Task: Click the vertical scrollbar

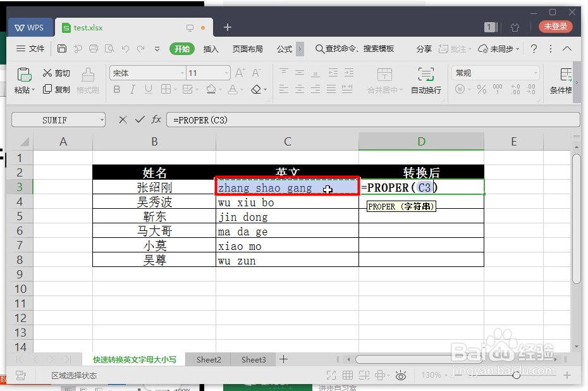Action: pos(577,219)
